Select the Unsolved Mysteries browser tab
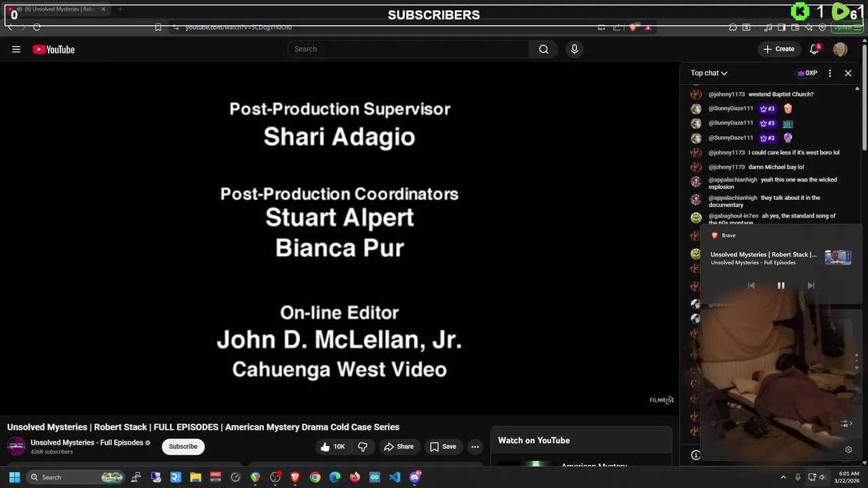The image size is (868, 488). coord(56,9)
